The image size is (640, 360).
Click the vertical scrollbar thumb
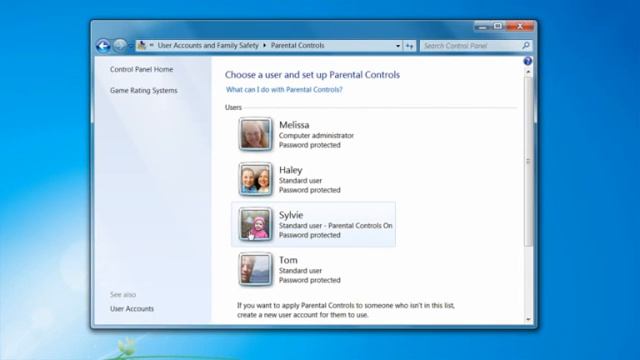[528, 161]
